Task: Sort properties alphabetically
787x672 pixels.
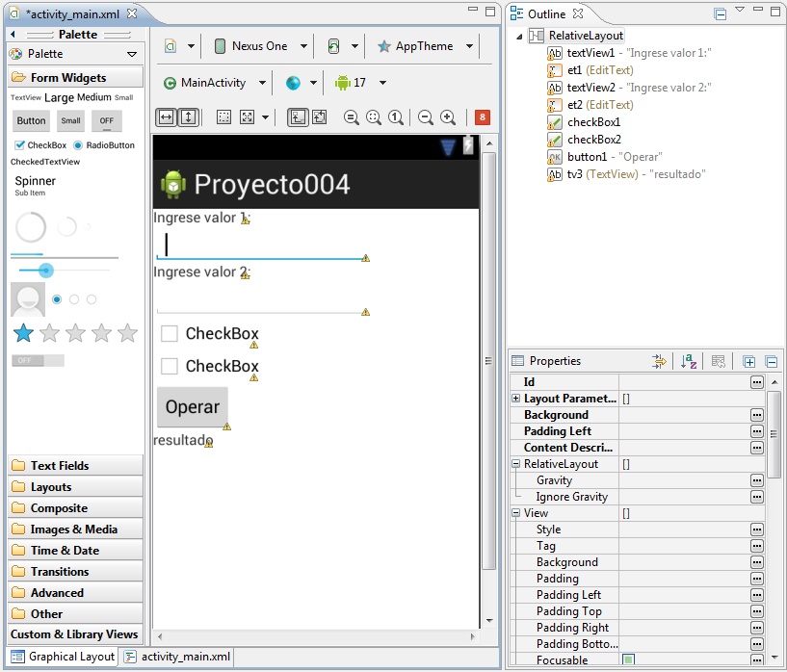Action: click(689, 361)
